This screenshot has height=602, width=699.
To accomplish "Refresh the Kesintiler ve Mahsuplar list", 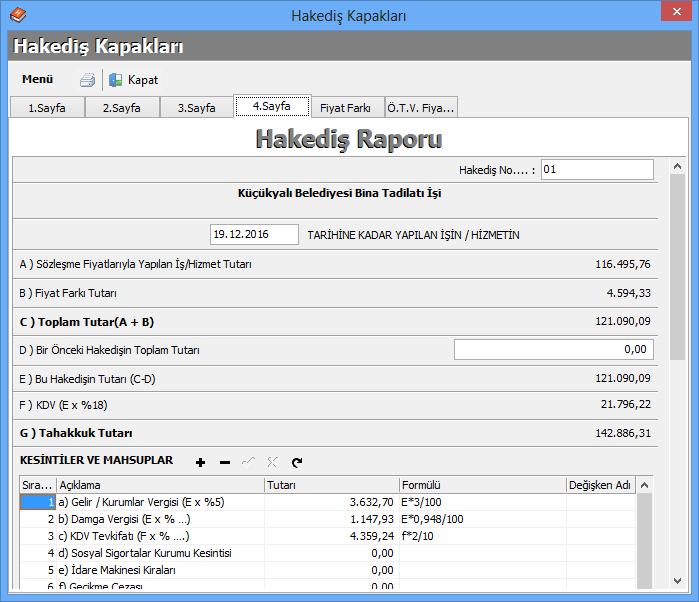I will pos(297,462).
